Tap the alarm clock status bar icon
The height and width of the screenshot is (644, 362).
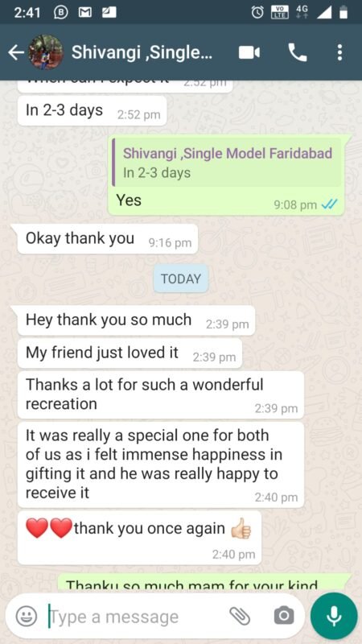257,12
